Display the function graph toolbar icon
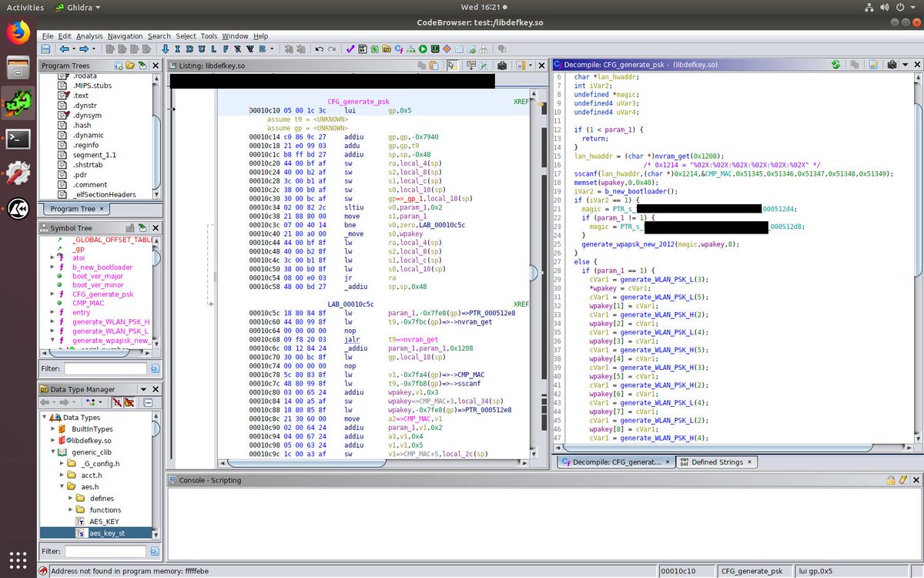 pos(410,48)
